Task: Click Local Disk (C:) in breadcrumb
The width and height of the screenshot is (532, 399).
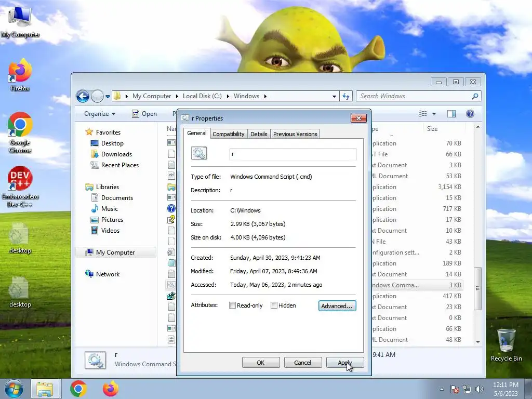Action: pyautogui.click(x=202, y=96)
